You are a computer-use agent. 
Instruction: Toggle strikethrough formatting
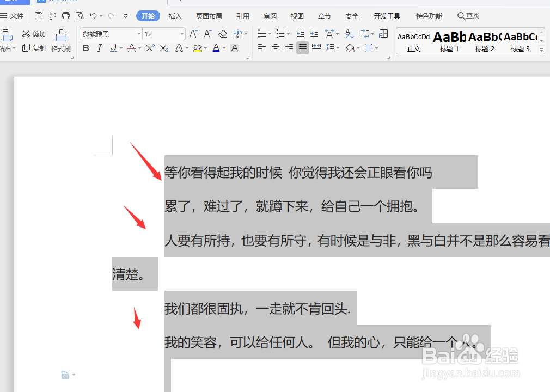[132, 48]
